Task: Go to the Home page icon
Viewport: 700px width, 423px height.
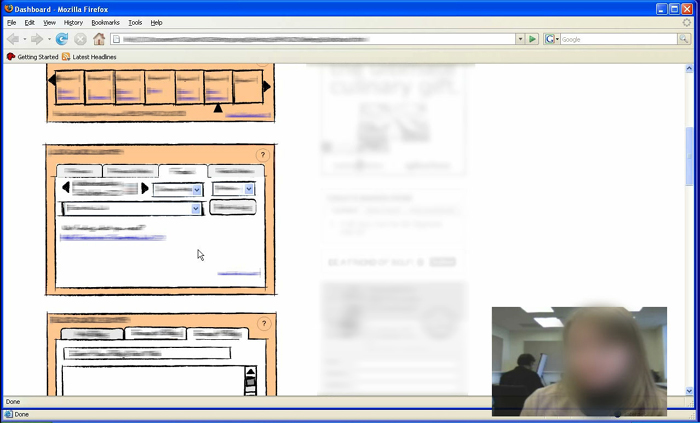Action: pyautogui.click(x=99, y=39)
